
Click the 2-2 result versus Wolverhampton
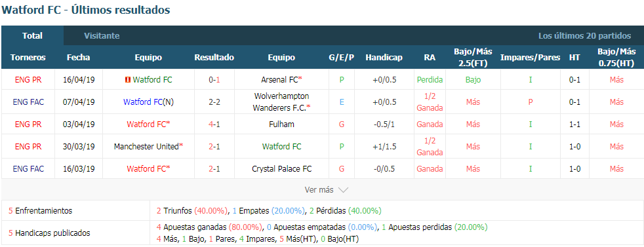(x=214, y=102)
